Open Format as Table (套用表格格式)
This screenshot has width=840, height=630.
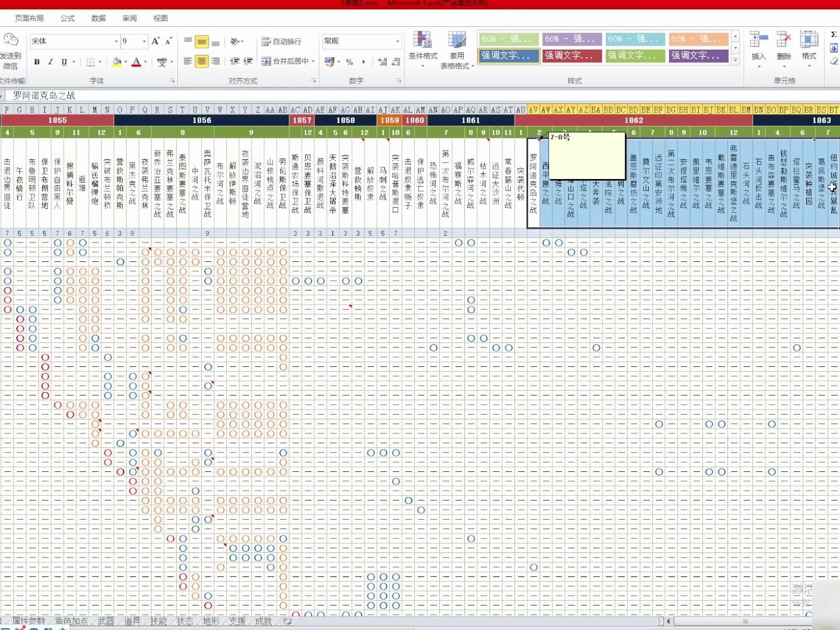[457, 50]
